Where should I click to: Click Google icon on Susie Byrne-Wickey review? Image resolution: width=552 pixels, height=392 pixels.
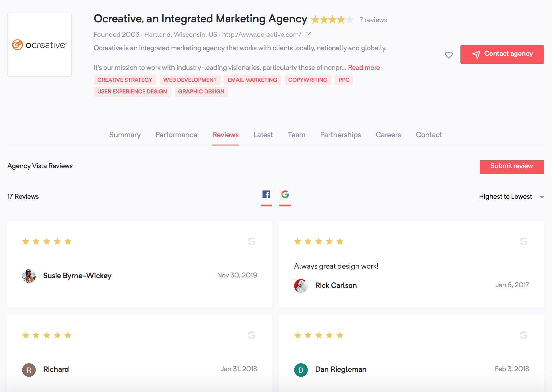[x=251, y=242]
